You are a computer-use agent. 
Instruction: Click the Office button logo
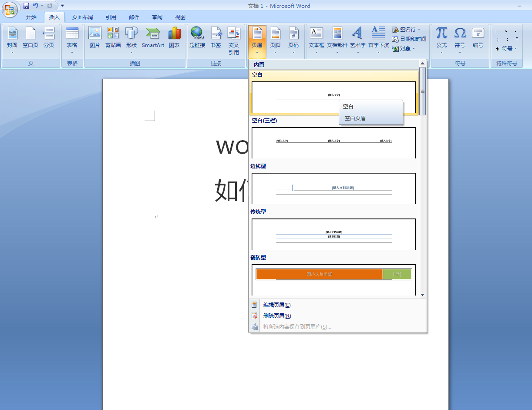pos(10,10)
